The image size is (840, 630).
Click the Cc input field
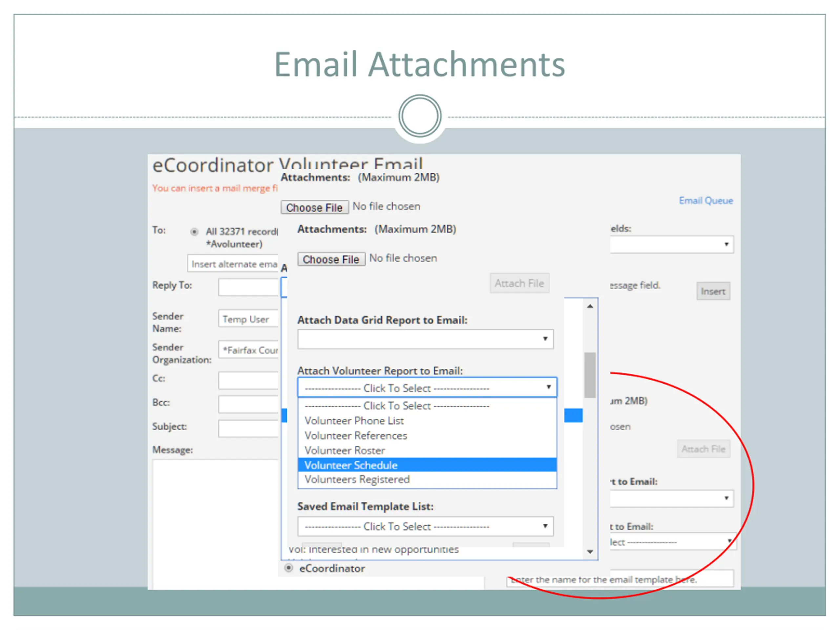point(248,381)
